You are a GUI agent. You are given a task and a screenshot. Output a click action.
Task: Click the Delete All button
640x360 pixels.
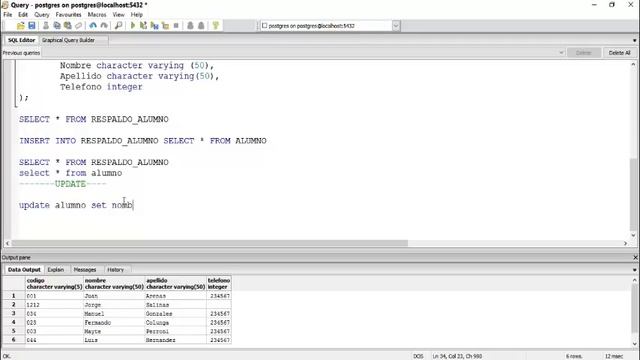tap(619, 53)
